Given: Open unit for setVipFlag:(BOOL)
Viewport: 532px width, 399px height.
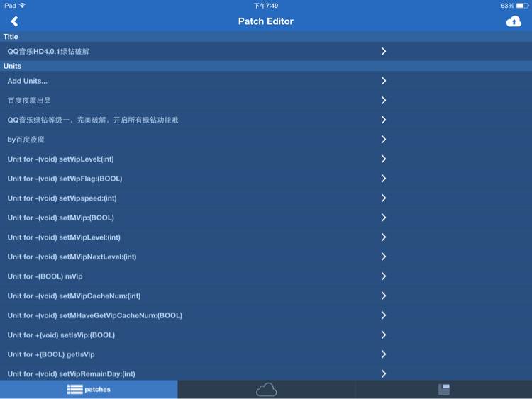Looking at the screenshot, I should [x=266, y=179].
